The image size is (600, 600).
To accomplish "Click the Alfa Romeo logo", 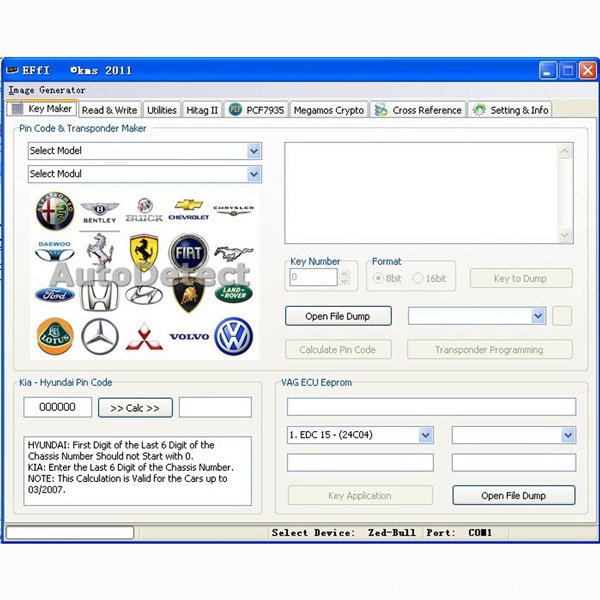I will click(55, 211).
